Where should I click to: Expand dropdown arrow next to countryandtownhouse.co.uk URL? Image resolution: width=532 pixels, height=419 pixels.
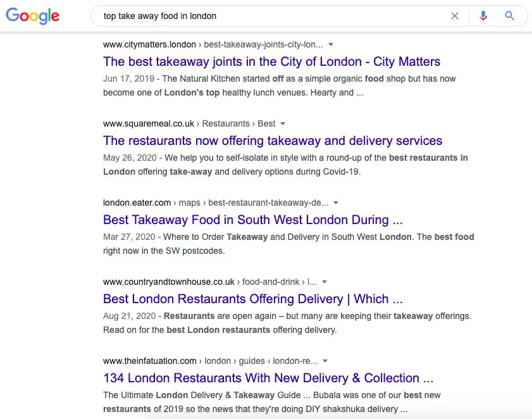tap(325, 282)
